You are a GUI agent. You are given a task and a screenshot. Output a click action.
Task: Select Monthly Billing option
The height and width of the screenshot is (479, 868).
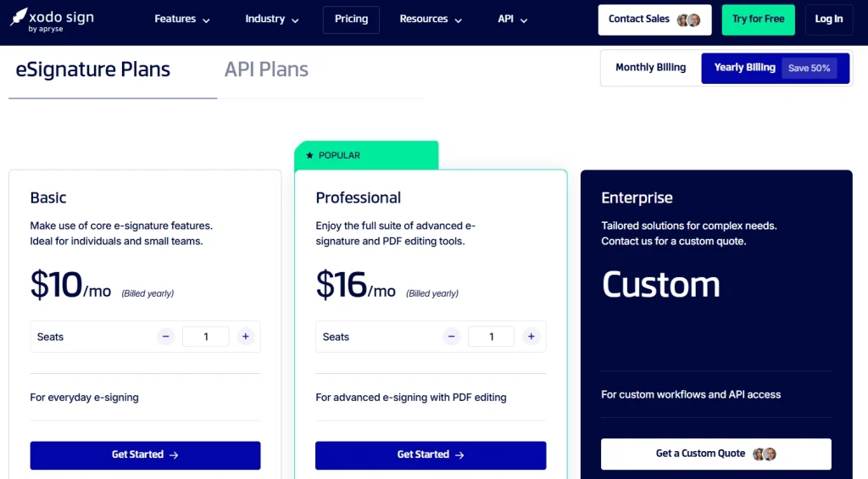(x=650, y=68)
